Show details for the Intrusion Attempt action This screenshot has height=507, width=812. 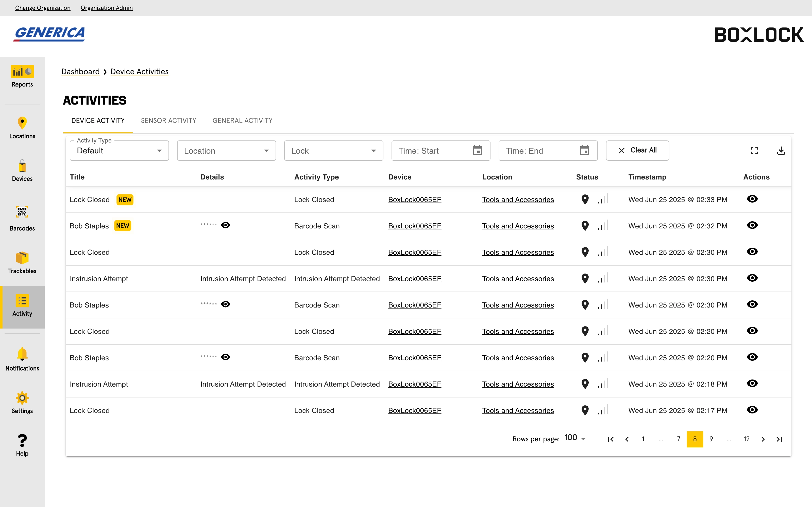tap(752, 278)
